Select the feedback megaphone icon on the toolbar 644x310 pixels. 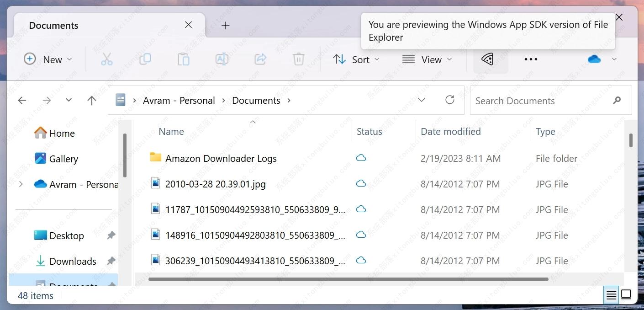(486, 59)
